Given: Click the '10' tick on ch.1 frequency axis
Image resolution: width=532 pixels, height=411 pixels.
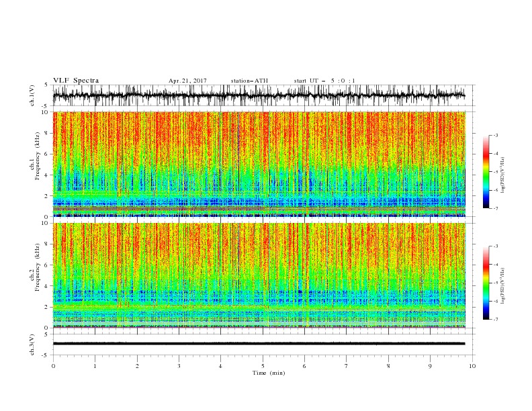Looking at the screenshot, I should (45, 112).
